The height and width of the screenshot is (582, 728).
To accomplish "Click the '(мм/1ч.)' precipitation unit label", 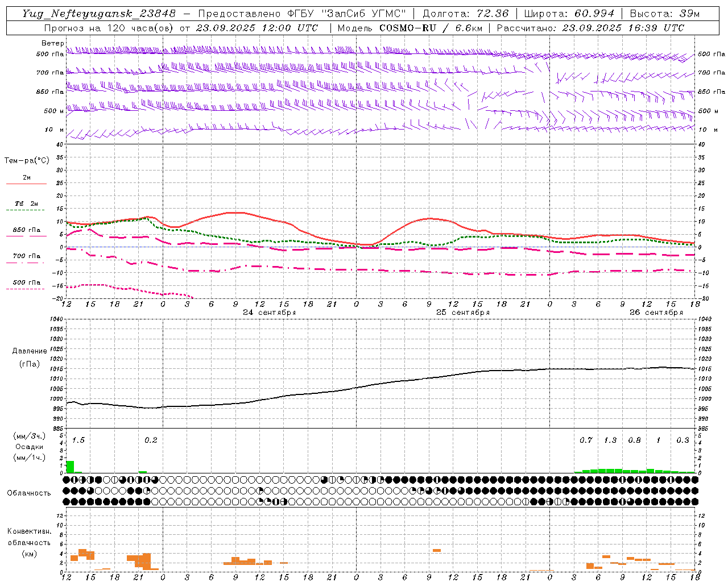I will [x=29, y=458].
